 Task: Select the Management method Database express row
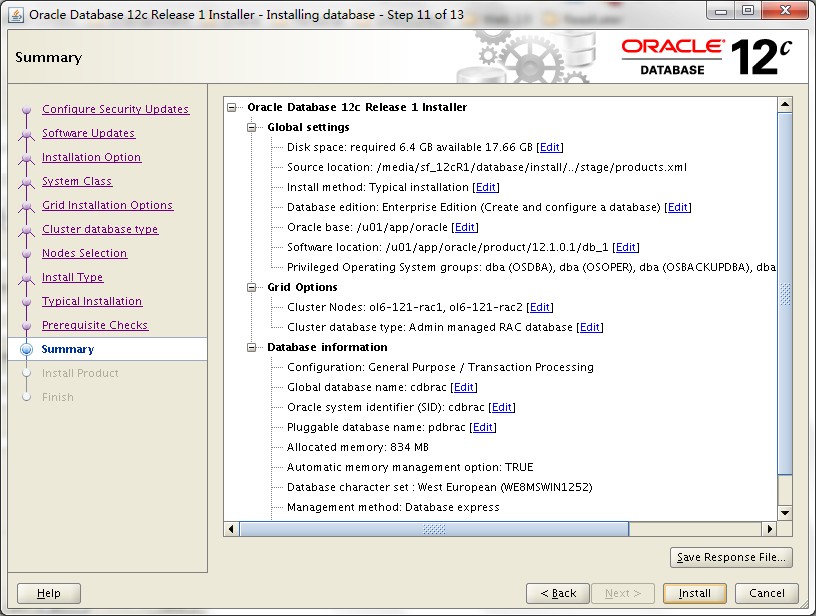[x=393, y=507]
